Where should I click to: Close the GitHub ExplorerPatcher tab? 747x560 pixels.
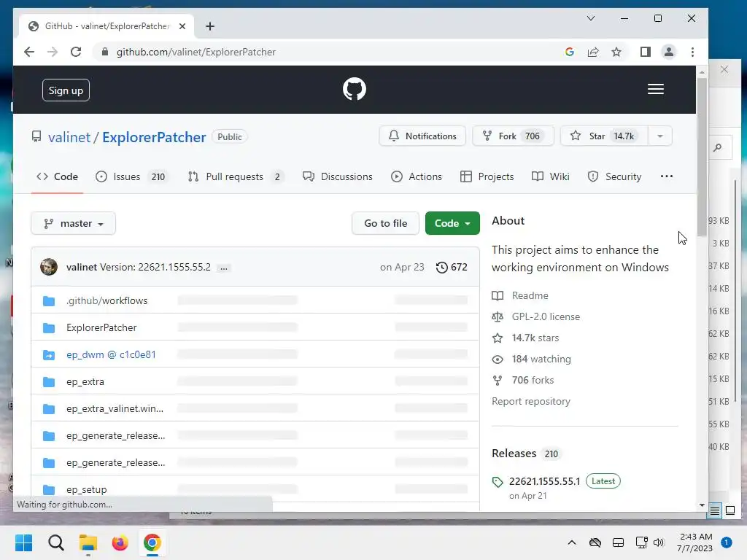coord(182,26)
